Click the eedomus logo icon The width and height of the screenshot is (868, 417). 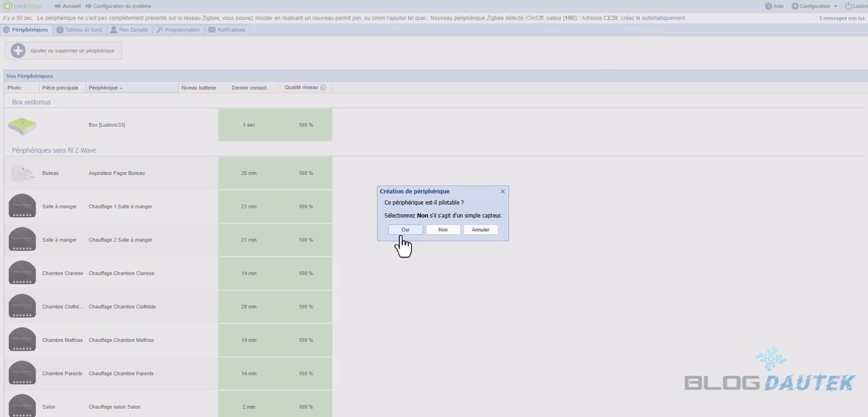pyautogui.click(x=7, y=6)
